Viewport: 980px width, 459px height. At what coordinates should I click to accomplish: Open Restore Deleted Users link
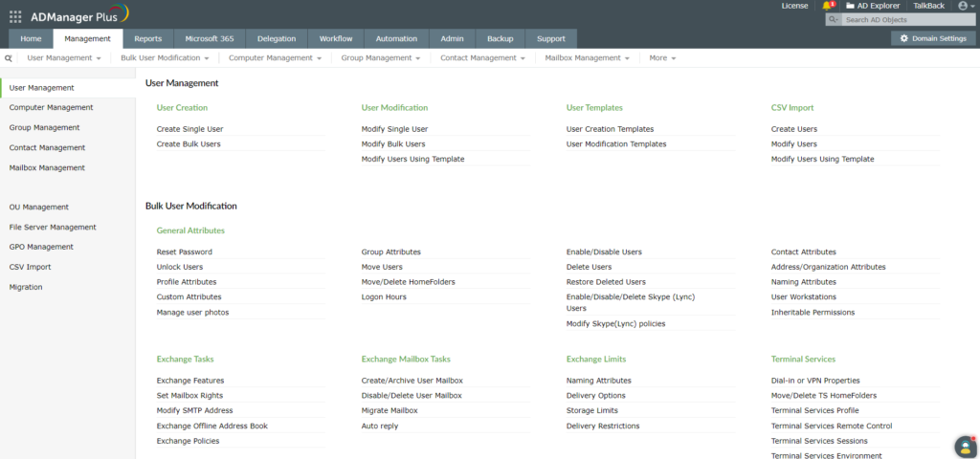coord(606,282)
